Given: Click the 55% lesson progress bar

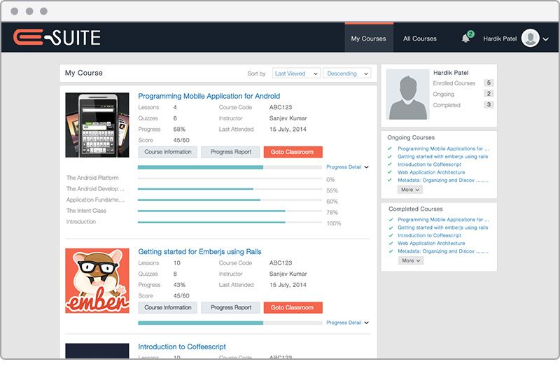Looking at the screenshot, I should coord(230,189).
